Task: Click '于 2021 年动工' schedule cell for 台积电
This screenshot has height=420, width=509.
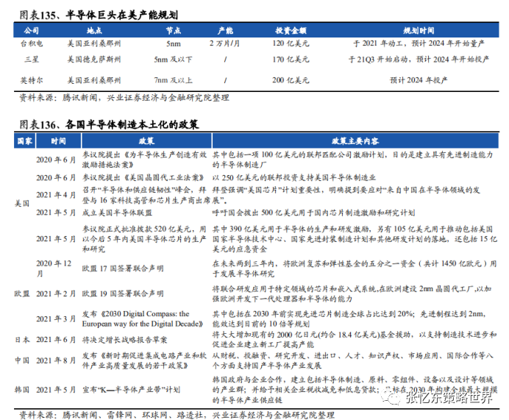Action: click(x=419, y=43)
